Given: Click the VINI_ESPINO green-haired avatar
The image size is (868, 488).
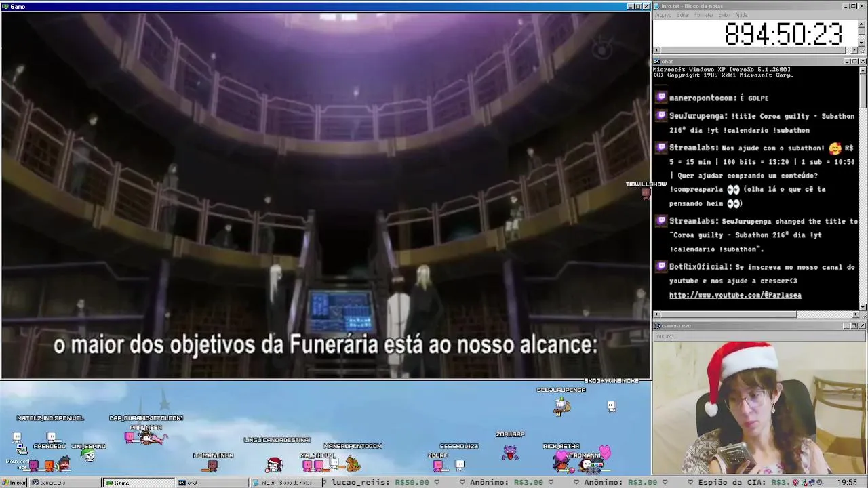Looking at the screenshot, I should coord(88,455).
